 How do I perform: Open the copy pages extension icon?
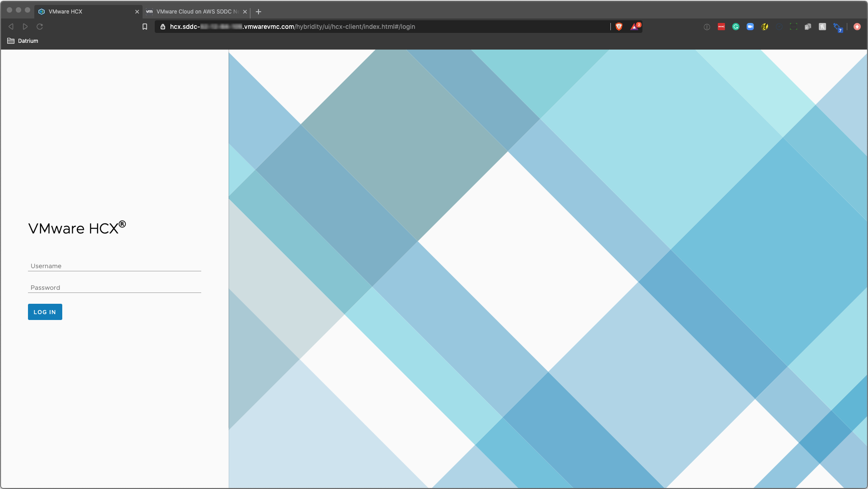(808, 27)
